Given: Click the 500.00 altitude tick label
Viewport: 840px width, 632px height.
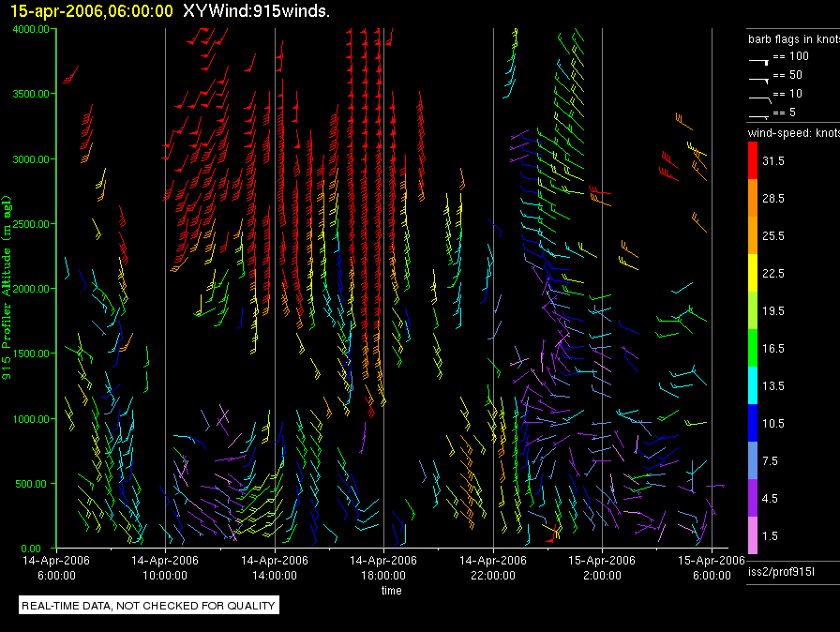Looking at the screenshot, I should tap(31, 484).
